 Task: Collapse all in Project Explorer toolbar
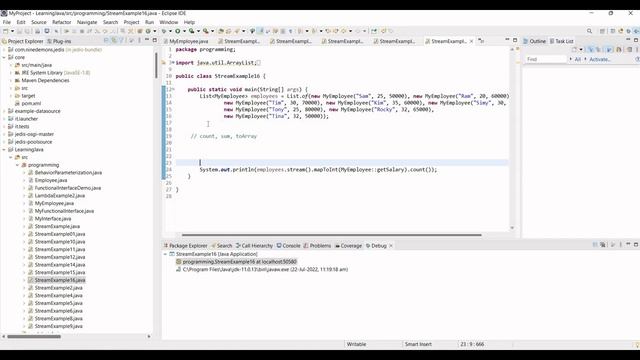click(106, 40)
